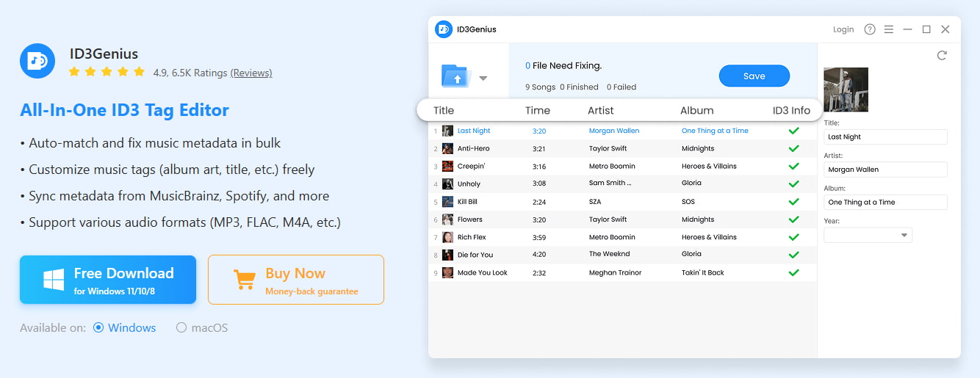Click the ID3Genius logo in the title bar
Screen dimensions: 980x378
coord(444,29)
